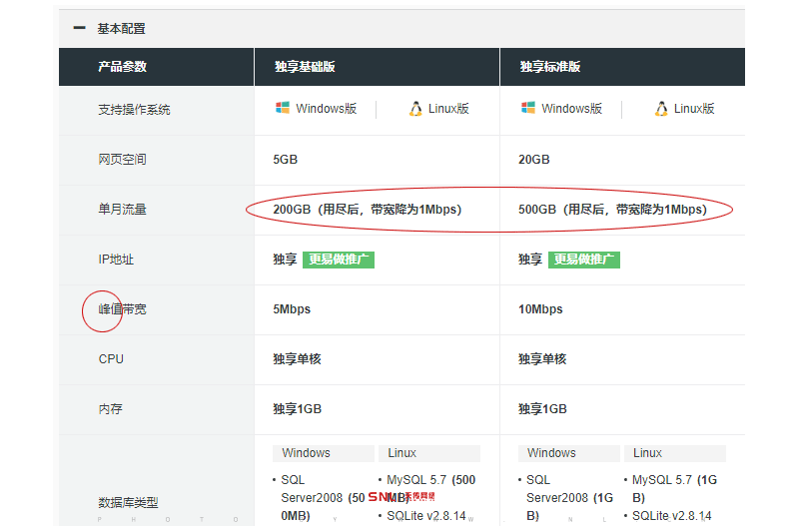Image resolution: width=799 pixels, height=532 pixels.
Task: Collapse the 基本配置 section
Action: point(80,28)
